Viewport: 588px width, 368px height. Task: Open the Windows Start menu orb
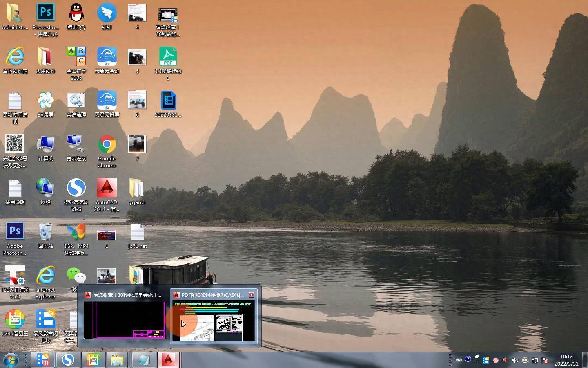click(11, 360)
